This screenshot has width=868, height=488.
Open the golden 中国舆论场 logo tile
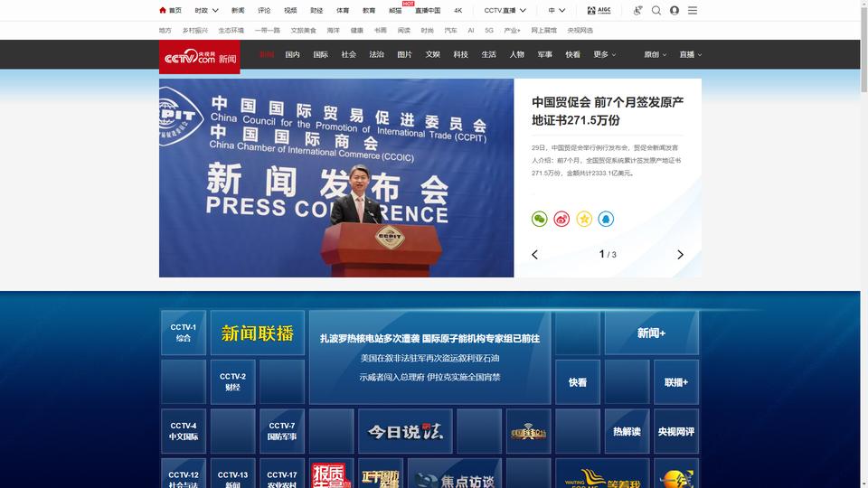(x=529, y=432)
